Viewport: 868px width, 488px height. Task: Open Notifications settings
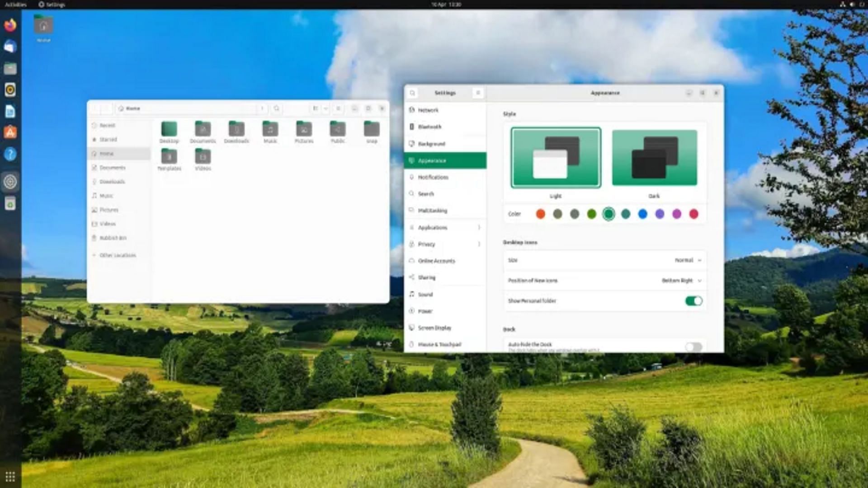click(445, 177)
